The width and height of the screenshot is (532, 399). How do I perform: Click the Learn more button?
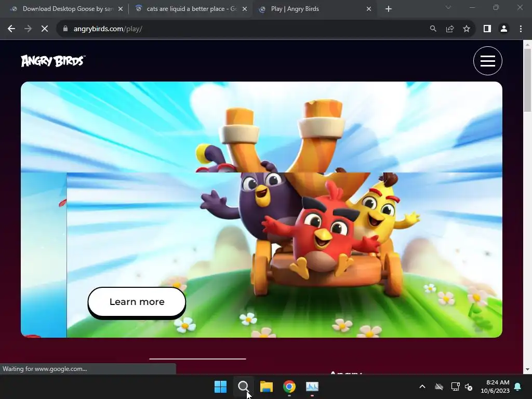point(137,302)
